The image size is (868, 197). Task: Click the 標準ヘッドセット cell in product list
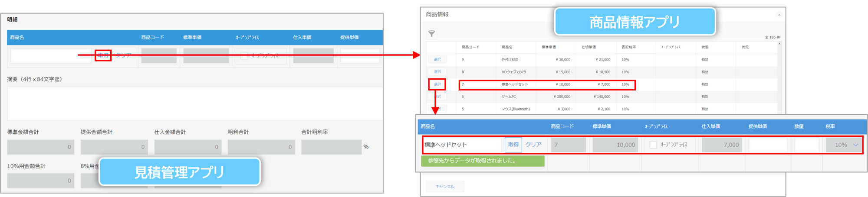point(514,84)
